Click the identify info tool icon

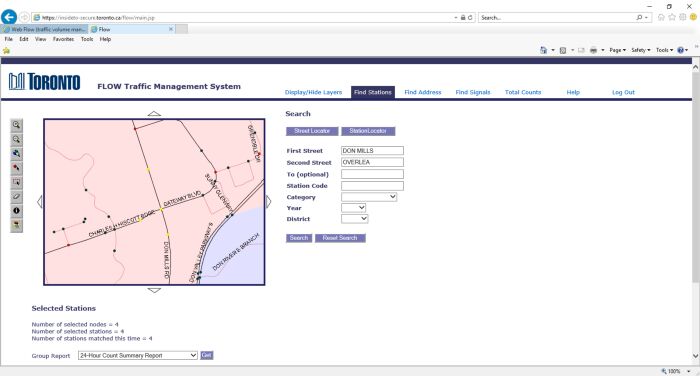click(x=17, y=211)
